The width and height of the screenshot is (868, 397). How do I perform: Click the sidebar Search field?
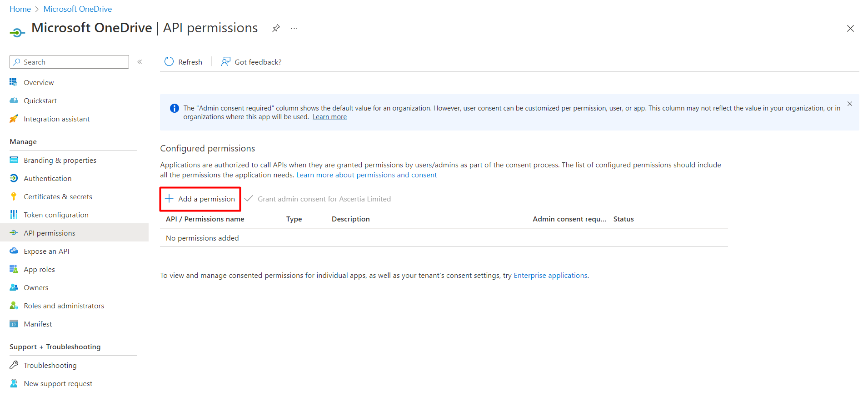69,62
